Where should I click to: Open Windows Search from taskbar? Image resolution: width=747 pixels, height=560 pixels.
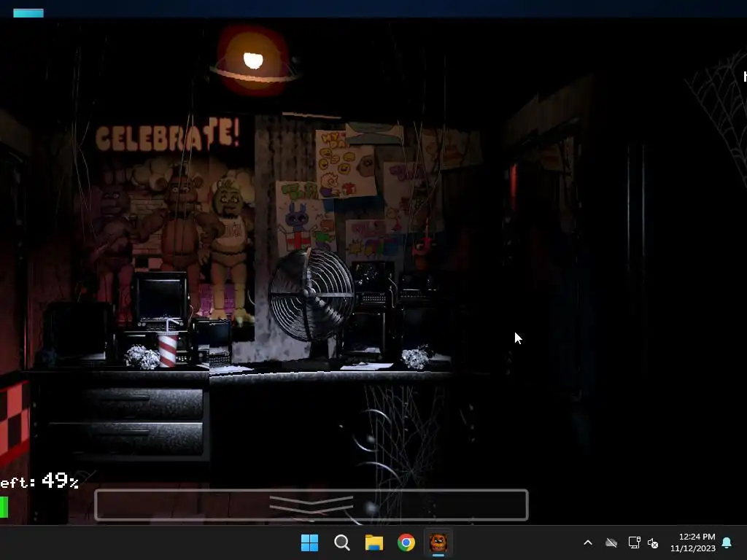[341, 542]
